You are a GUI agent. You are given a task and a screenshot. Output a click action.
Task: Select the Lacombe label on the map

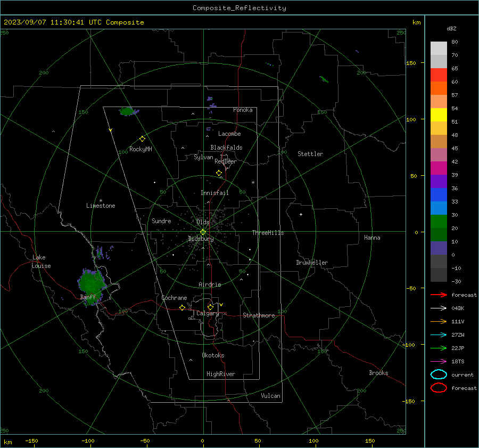pos(229,134)
